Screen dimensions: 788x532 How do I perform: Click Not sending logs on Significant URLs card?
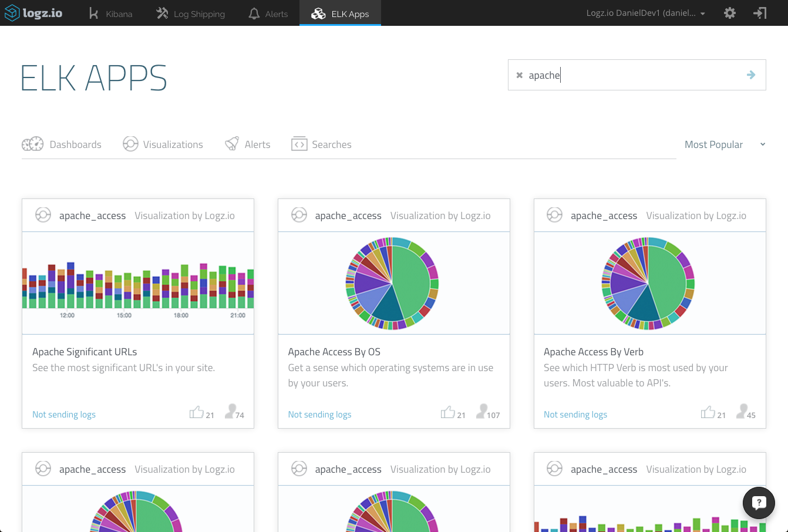(64, 415)
